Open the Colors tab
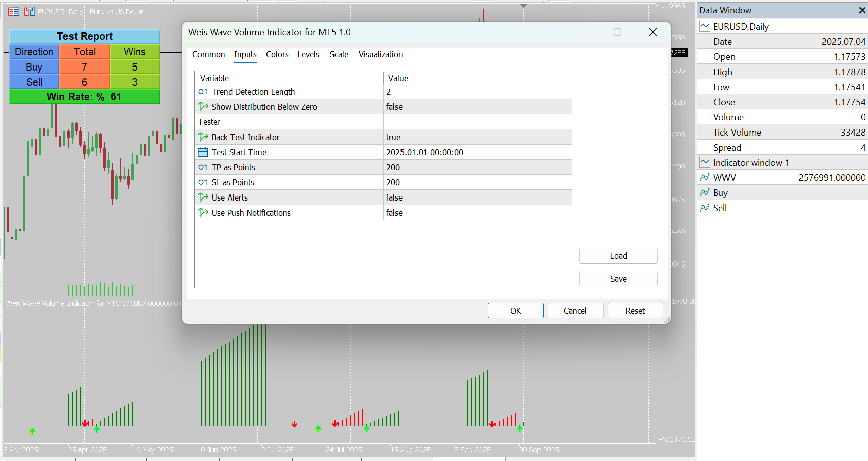Image resolution: width=868 pixels, height=461 pixels. pos(277,54)
